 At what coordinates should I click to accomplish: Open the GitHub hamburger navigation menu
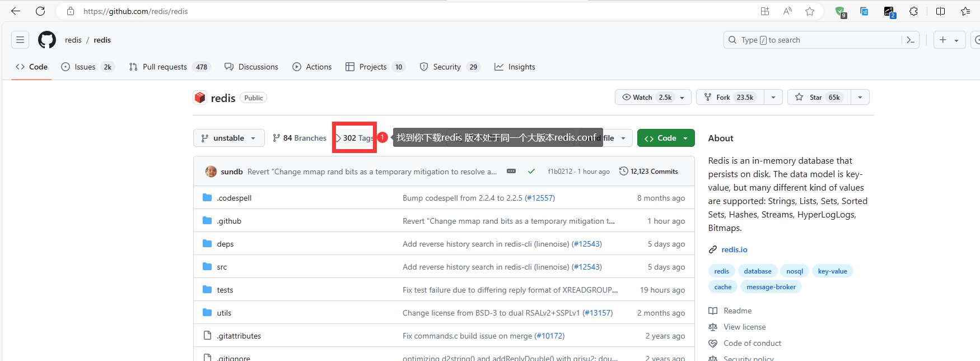point(20,40)
